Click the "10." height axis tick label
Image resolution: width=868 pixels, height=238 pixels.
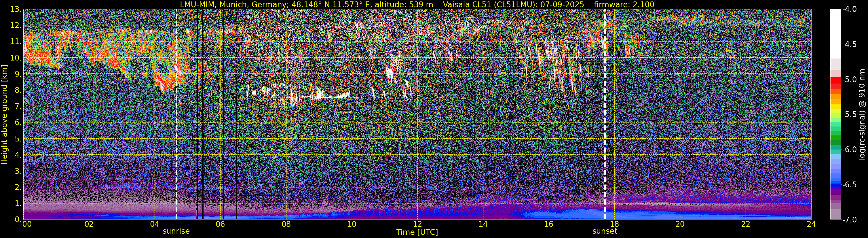16,58
